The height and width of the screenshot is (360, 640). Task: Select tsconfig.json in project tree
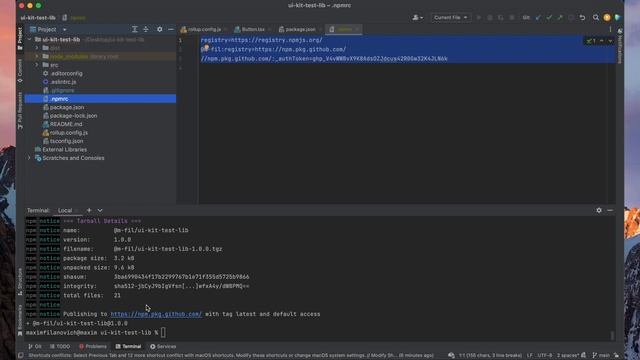click(66, 141)
